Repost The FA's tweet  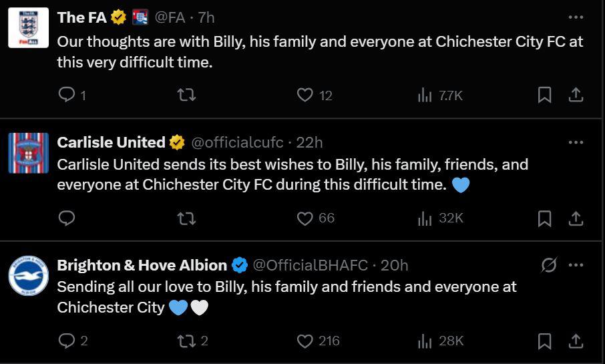[186, 96]
